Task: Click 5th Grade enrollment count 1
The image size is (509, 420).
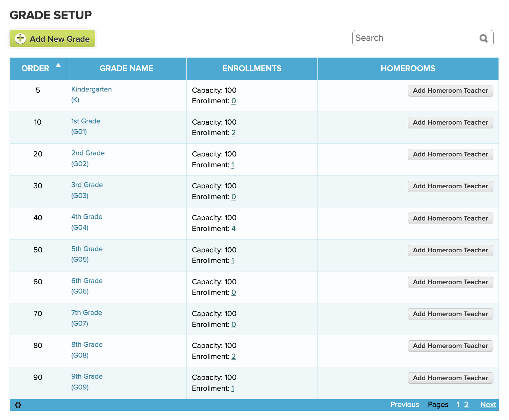Action: pyautogui.click(x=233, y=260)
